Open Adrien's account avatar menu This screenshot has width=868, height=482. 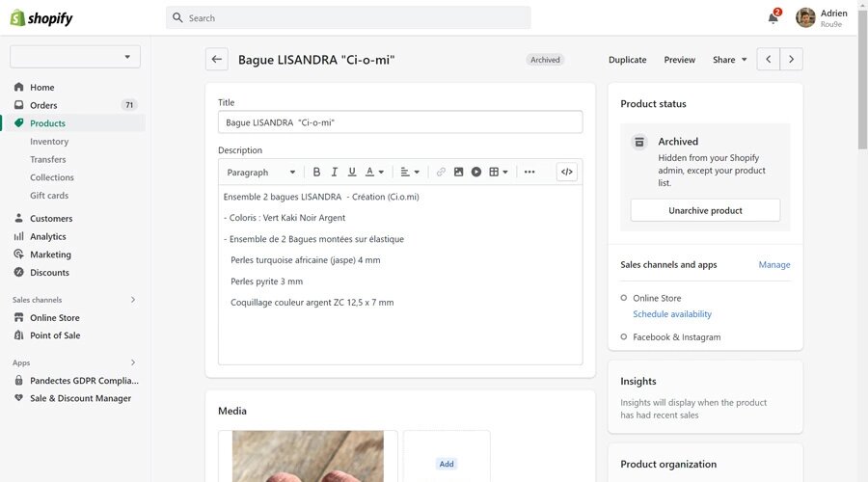point(805,17)
